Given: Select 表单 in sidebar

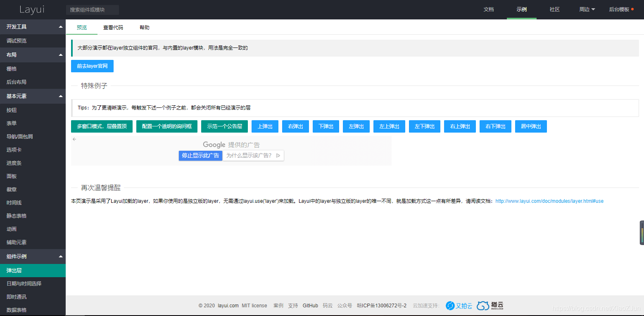Looking at the screenshot, I should pos(33,124).
